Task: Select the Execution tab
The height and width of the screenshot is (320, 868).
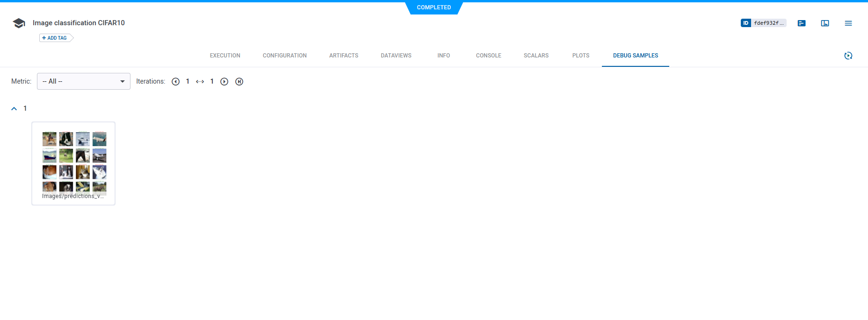Action: coord(225,56)
